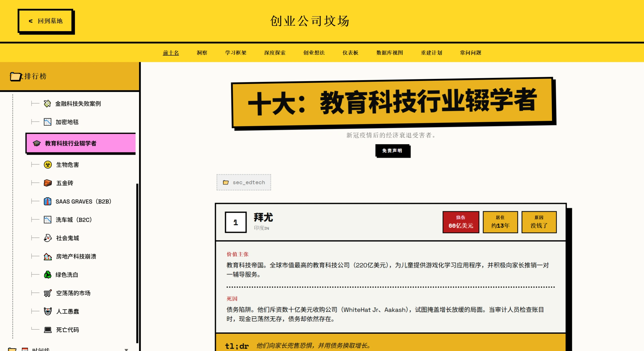Select the recycle icon next to 绿色洗白

pyautogui.click(x=48, y=275)
